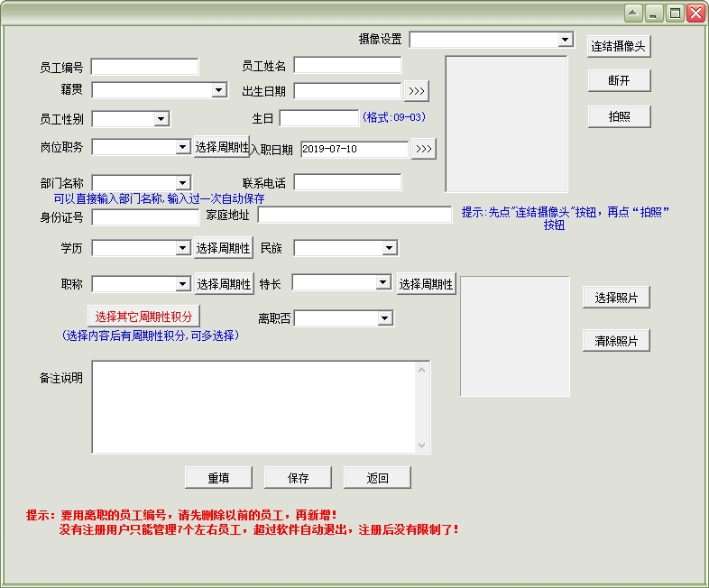Image resolution: width=709 pixels, height=588 pixels.
Task: Expand the 离职否 dropdown
Action: [x=385, y=318]
